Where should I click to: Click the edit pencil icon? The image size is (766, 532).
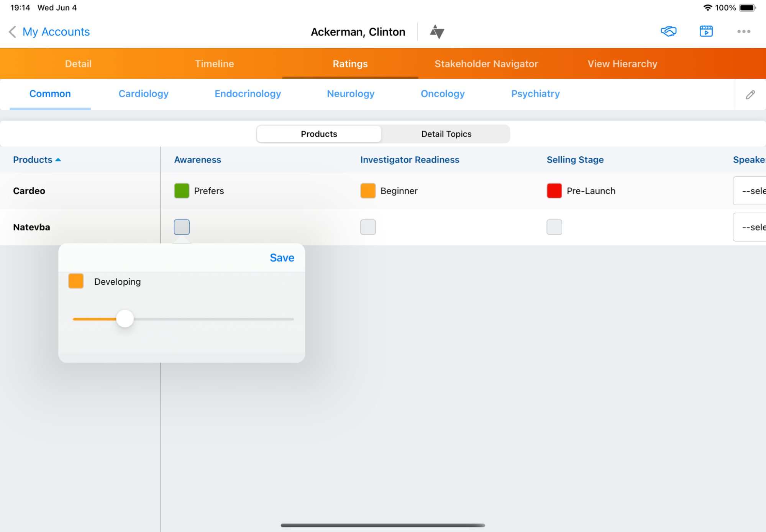[750, 94]
